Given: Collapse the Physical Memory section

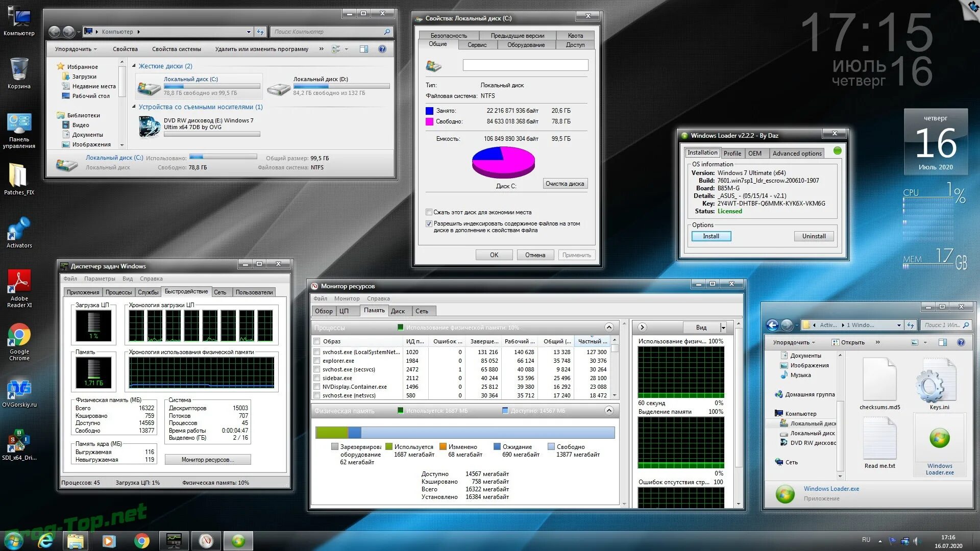Looking at the screenshot, I should 608,411.
